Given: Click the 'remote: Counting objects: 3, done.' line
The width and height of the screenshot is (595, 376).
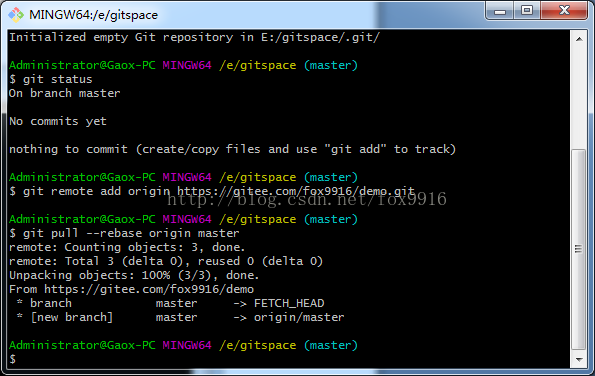Looking at the screenshot, I should coord(127,247).
